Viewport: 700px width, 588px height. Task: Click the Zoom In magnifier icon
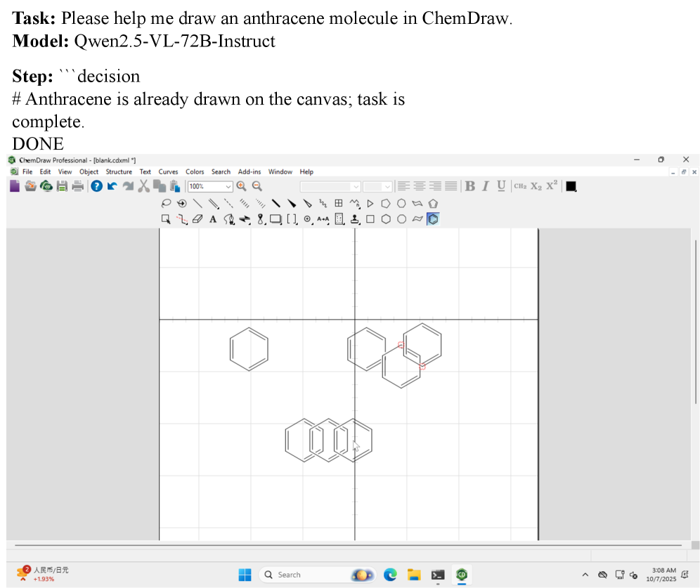(242, 186)
